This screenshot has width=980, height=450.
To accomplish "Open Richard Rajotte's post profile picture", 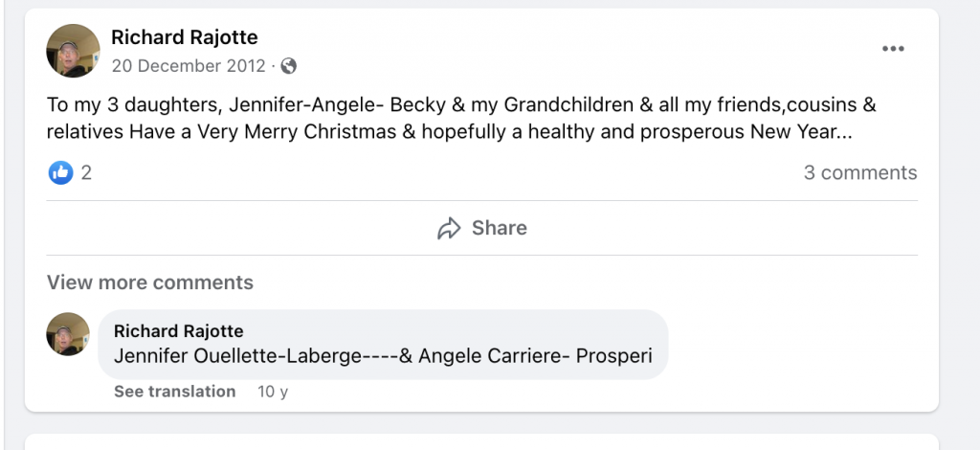I will coord(73,51).
